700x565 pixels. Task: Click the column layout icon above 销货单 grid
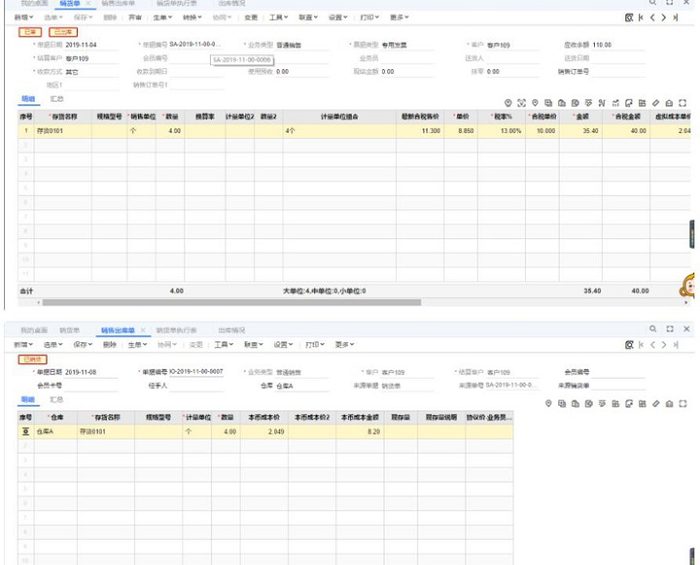point(642,103)
